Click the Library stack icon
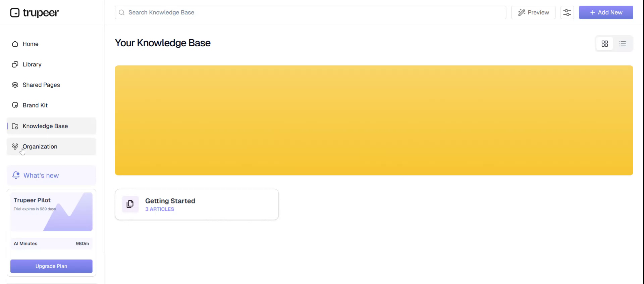644x284 pixels. click(x=15, y=64)
